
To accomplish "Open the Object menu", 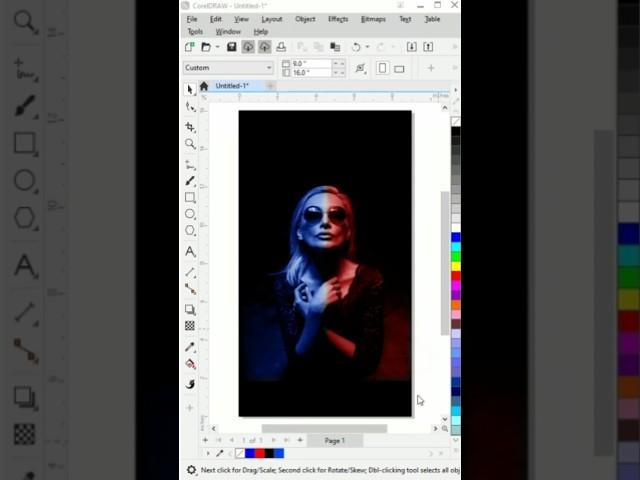I will (305, 19).
